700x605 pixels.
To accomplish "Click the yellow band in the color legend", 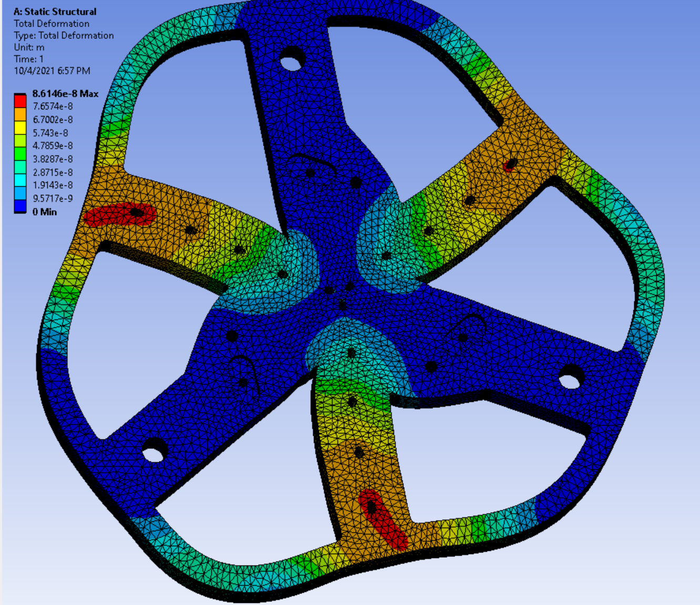I will coord(20,127).
